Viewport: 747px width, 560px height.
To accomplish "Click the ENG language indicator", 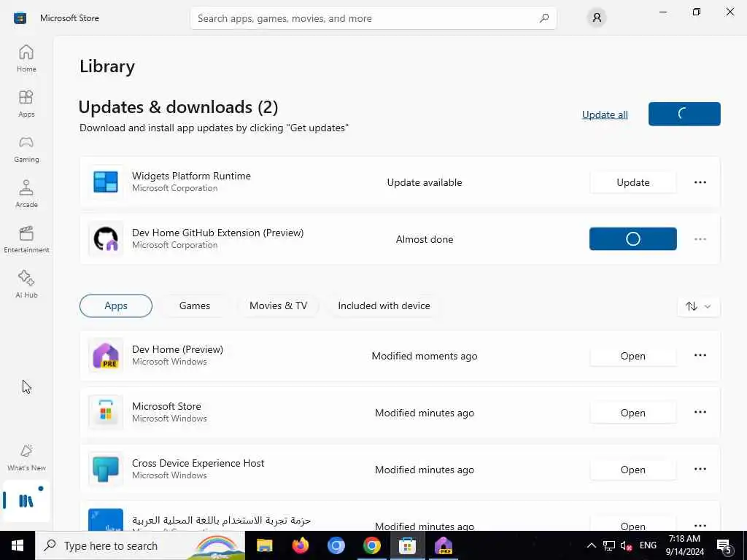I will click(648, 545).
